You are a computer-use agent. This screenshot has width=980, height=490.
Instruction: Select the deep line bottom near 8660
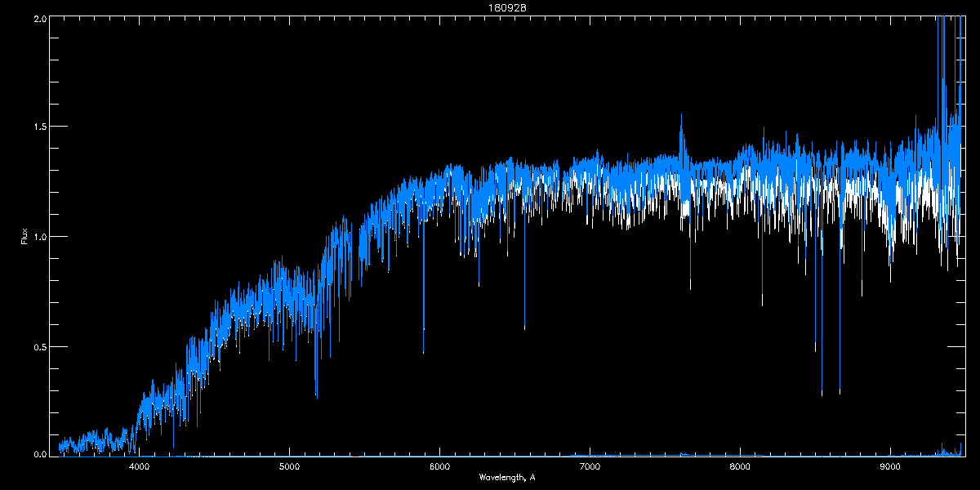tap(840, 392)
